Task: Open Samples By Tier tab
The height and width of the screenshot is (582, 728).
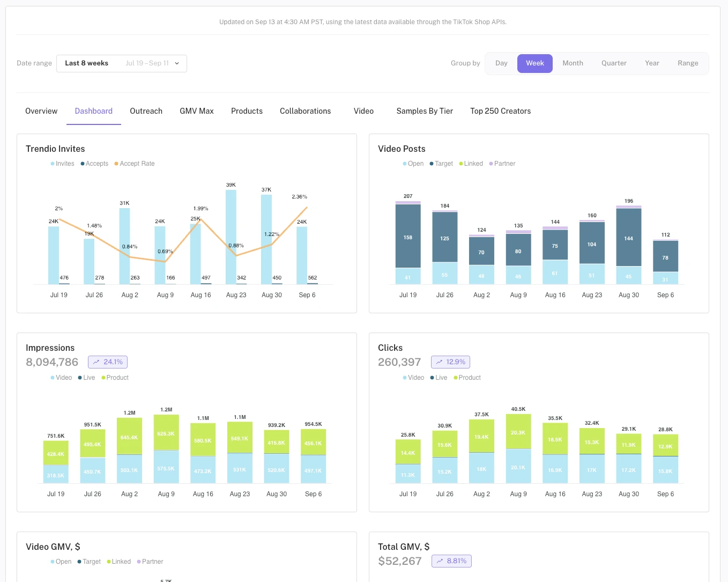Action: tap(425, 111)
